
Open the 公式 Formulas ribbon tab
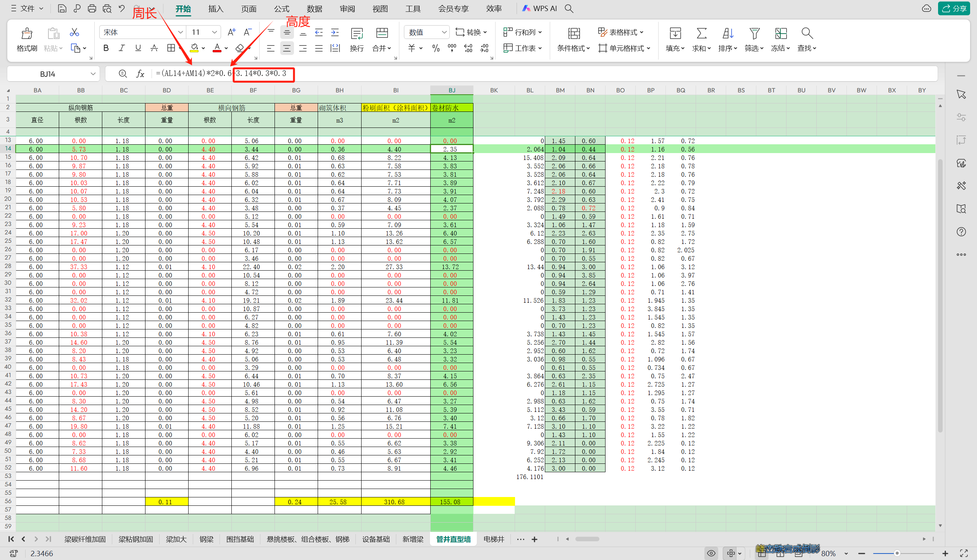tap(281, 9)
